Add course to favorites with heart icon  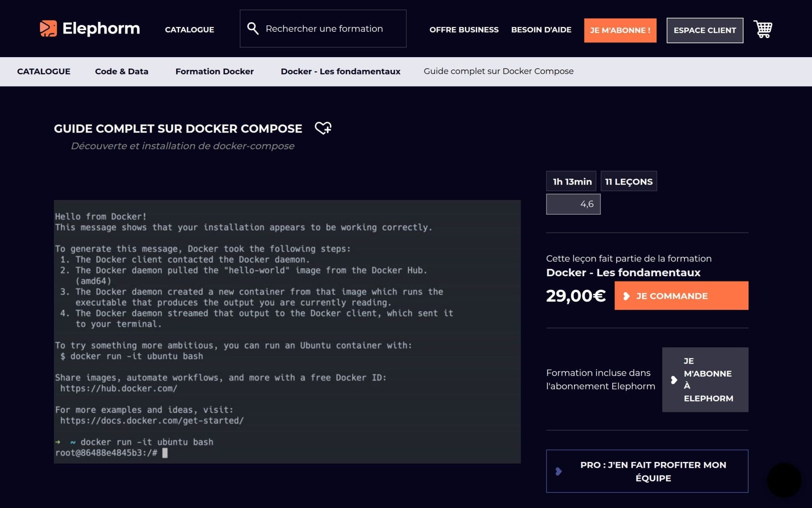[x=323, y=128]
